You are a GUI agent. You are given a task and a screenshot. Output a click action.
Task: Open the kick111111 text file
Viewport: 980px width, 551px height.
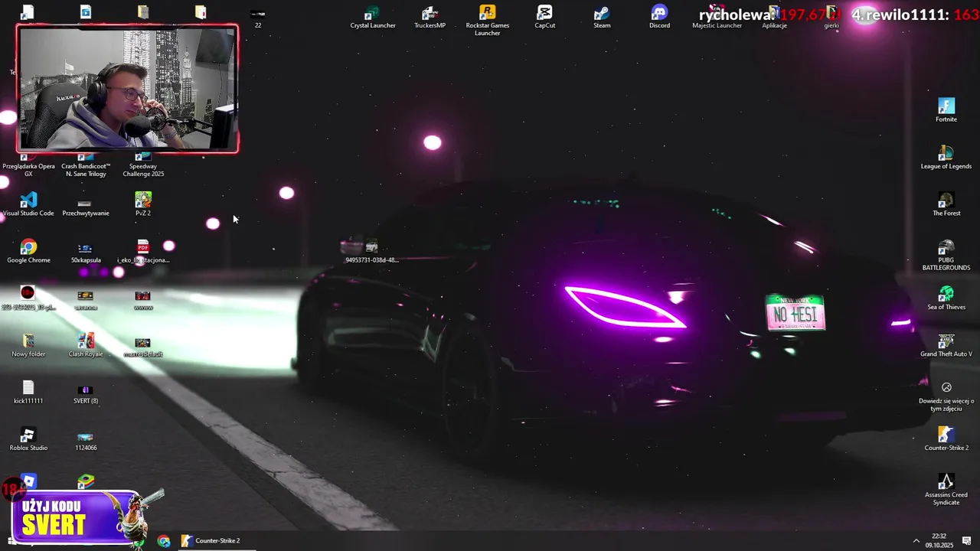(28, 392)
